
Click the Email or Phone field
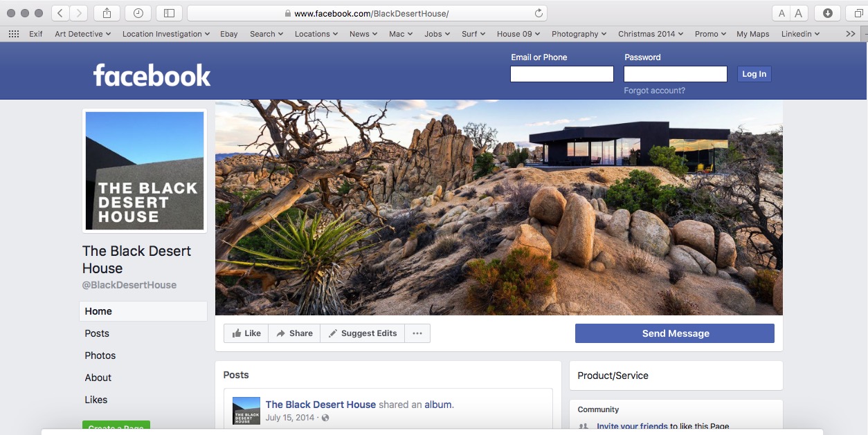point(561,74)
